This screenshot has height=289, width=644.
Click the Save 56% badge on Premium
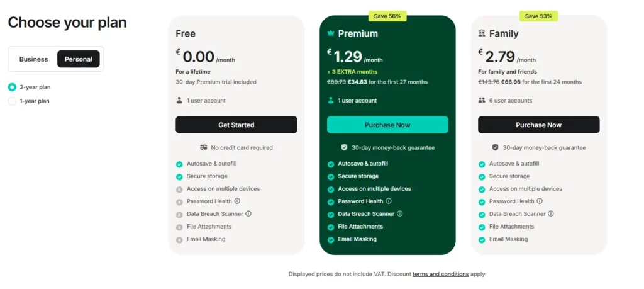pos(388,16)
